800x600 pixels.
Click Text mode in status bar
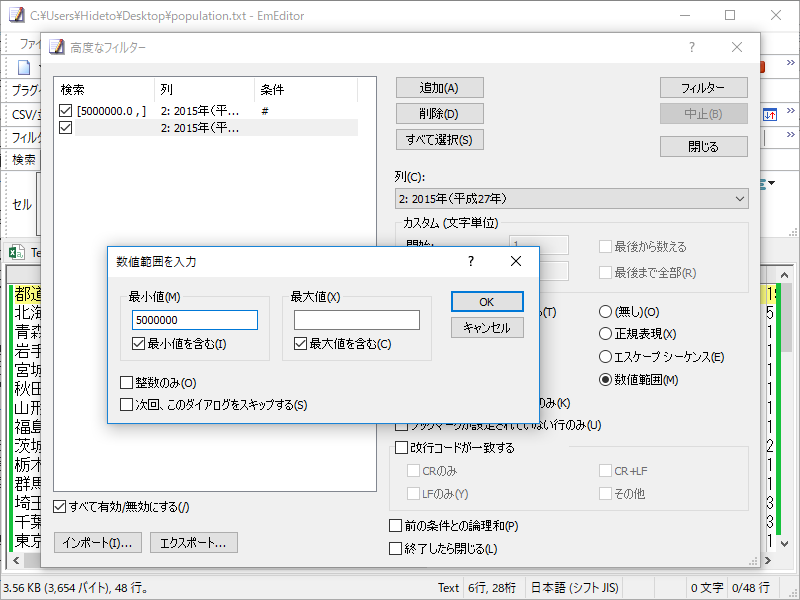pos(448,588)
